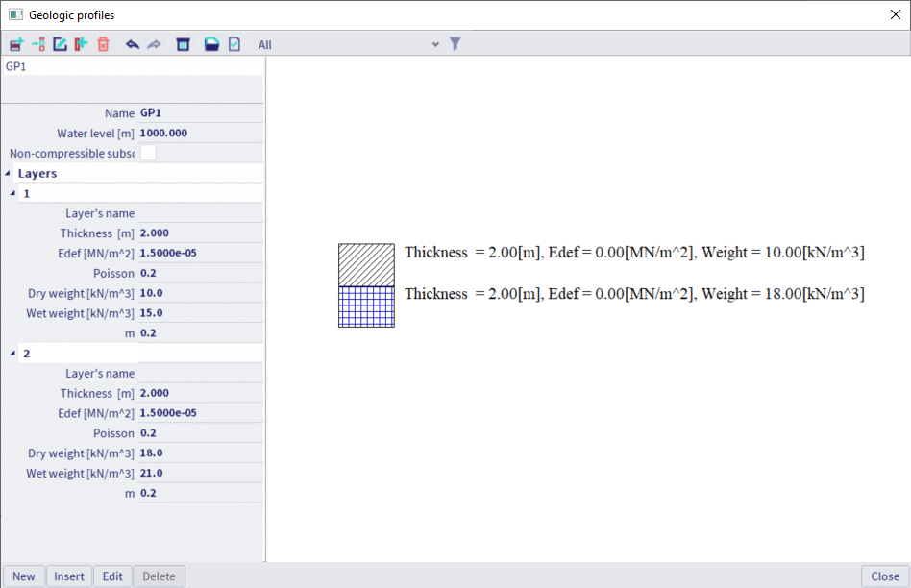Click the open-from-file folder icon
911x588 pixels.
(211, 44)
